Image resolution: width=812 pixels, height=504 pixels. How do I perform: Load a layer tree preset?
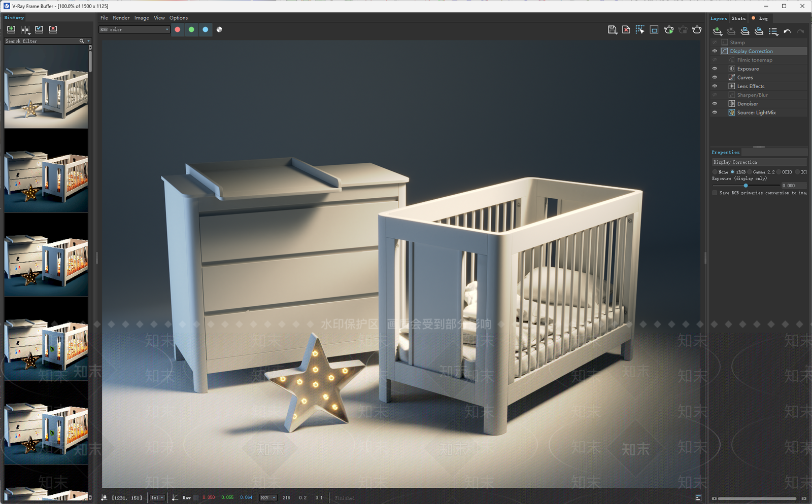click(x=759, y=31)
